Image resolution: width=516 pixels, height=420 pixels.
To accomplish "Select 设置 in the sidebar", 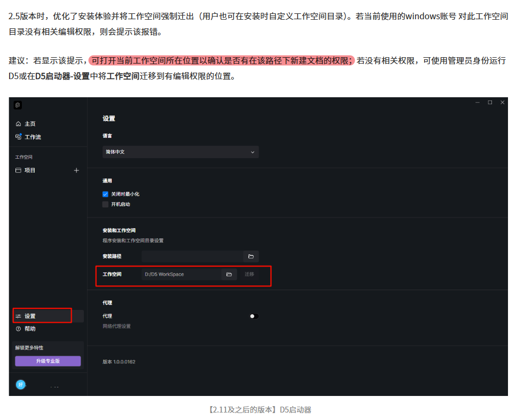I will click(30, 316).
